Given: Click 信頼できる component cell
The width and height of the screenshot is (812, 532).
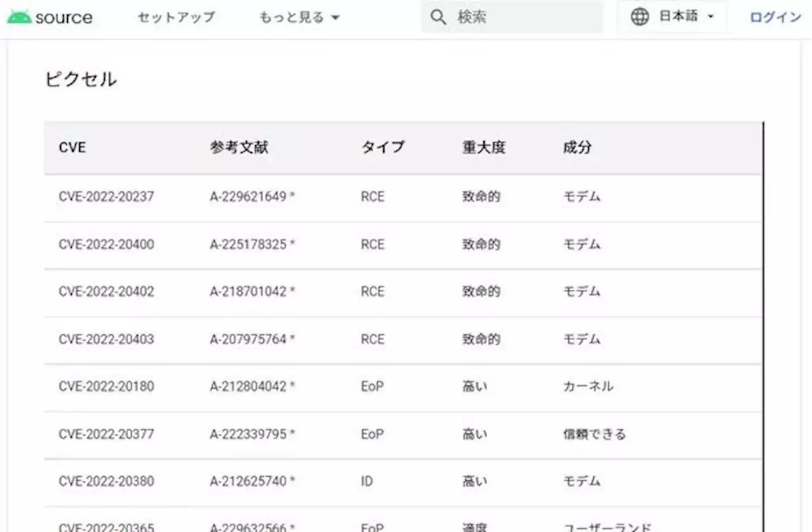Looking at the screenshot, I should (x=594, y=434).
